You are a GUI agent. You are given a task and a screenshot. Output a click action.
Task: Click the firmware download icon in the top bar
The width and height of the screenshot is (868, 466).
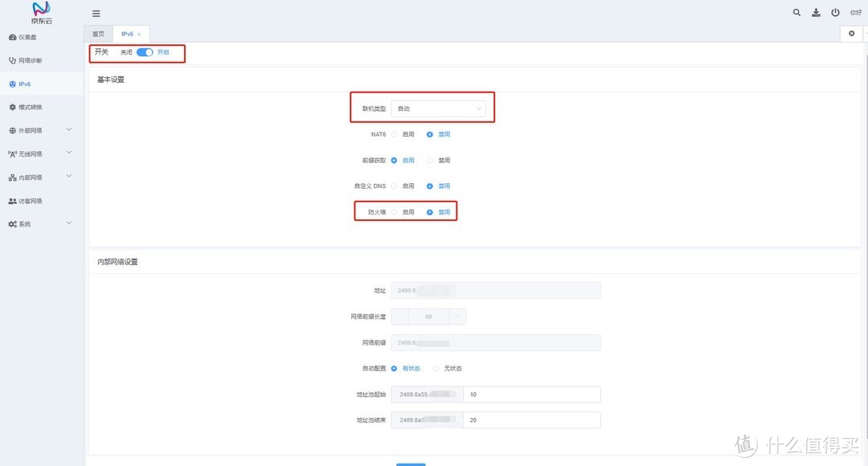pos(816,12)
